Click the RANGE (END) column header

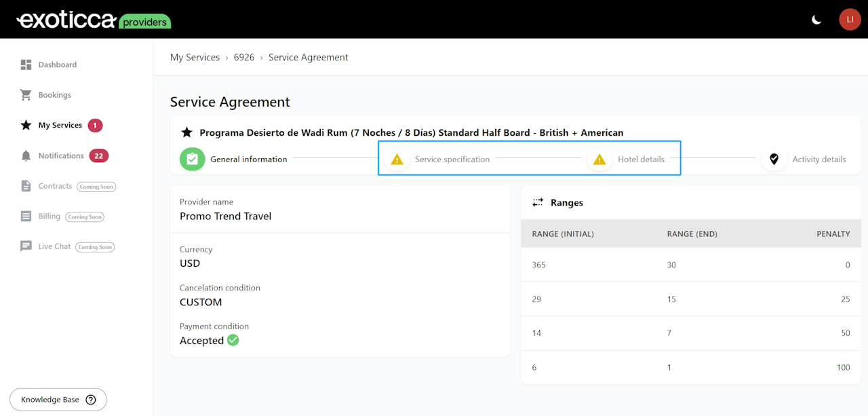click(692, 234)
